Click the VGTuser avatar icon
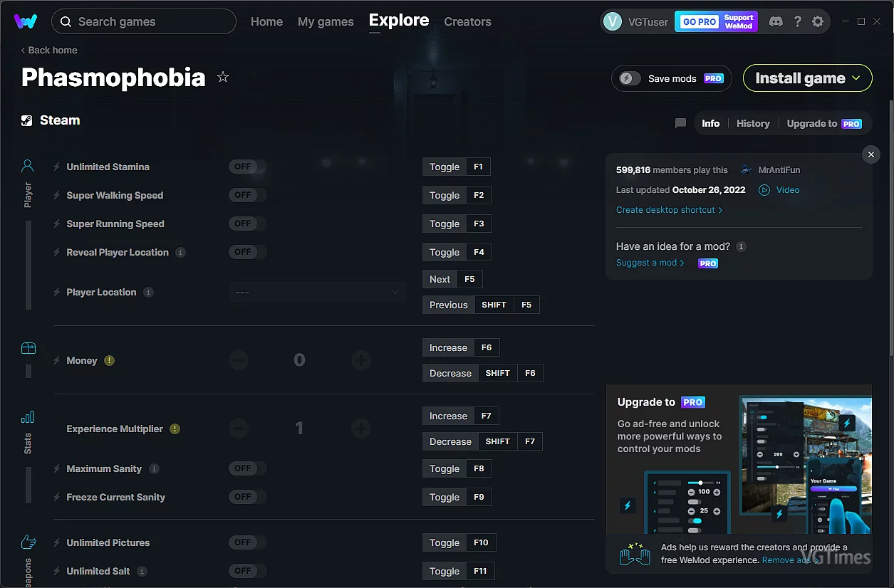This screenshot has height=588, width=894. tap(613, 21)
